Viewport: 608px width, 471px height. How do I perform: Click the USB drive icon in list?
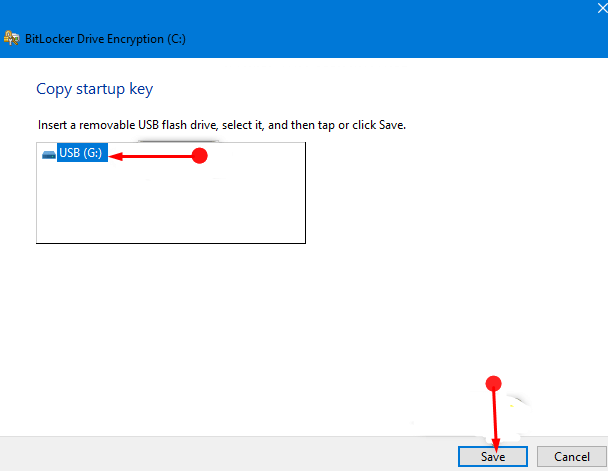pyautogui.click(x=49, y=155)
